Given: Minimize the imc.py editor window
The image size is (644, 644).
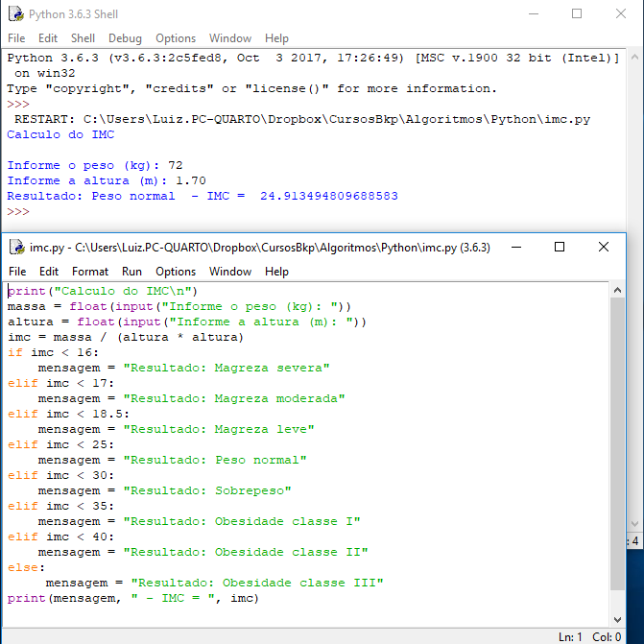Looking at the screenshot, I should pyautogui.click(x=515, y=247).
